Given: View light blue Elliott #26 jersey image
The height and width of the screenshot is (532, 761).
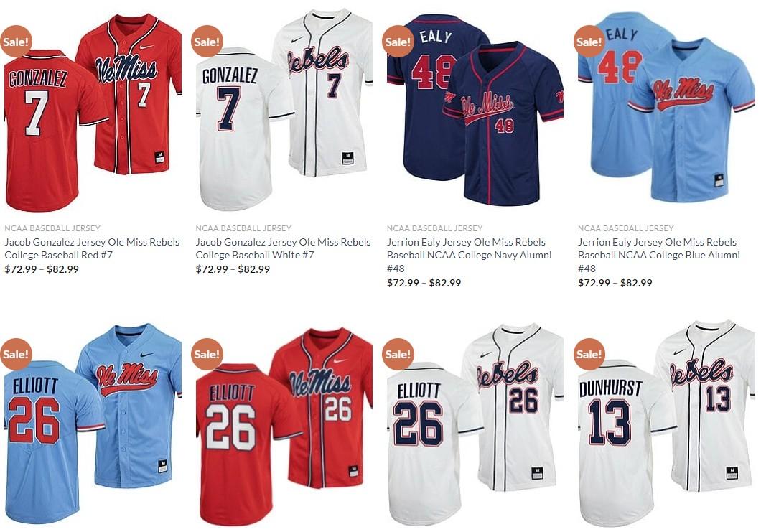Looking at the screenshot, I should click(92, 424).
